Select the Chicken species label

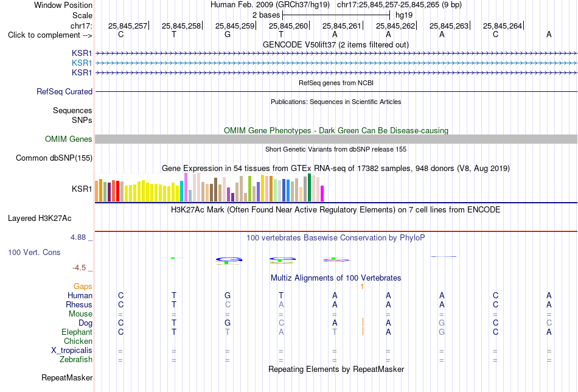coord(78,341)
